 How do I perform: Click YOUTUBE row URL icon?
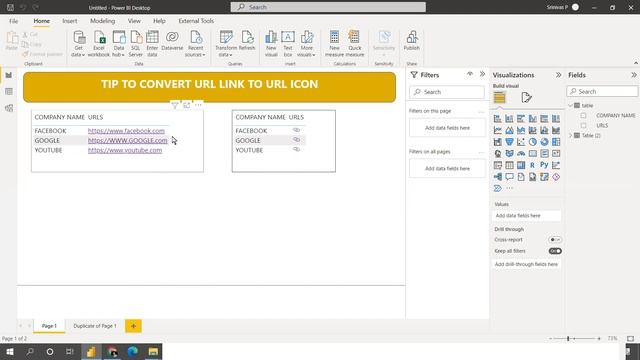296,149
